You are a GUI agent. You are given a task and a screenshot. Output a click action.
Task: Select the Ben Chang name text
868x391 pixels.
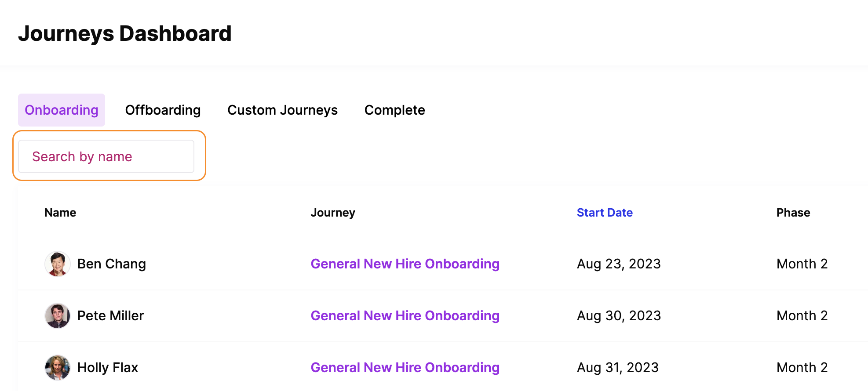112,264
